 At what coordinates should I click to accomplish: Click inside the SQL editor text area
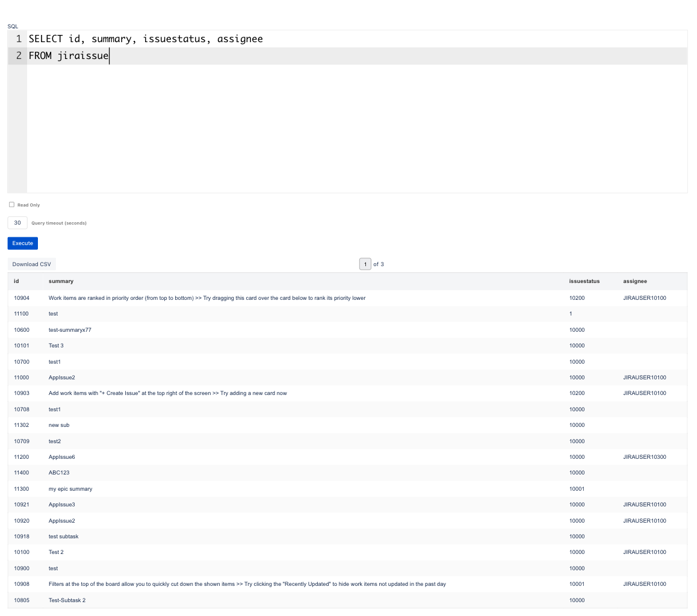355,126
